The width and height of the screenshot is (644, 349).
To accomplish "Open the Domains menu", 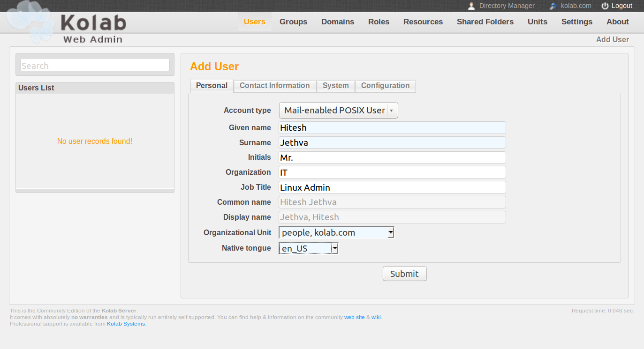I will (338, 22).
